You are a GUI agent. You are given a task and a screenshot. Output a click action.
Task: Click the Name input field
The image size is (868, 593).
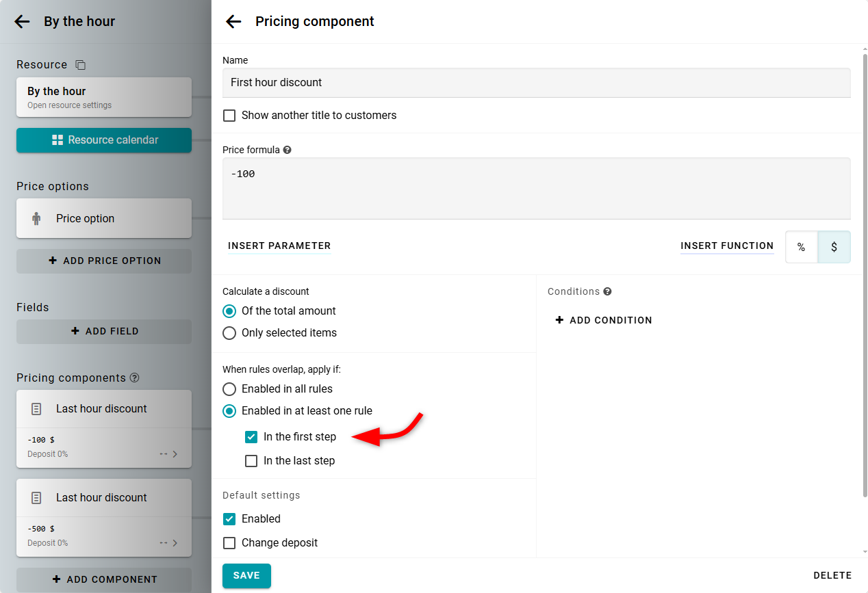[536, 83]
